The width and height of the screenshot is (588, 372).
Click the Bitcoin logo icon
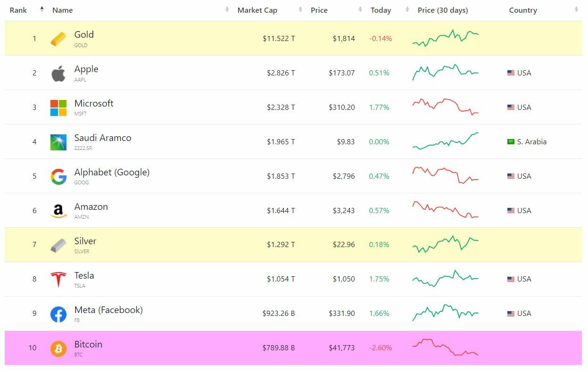58,348
